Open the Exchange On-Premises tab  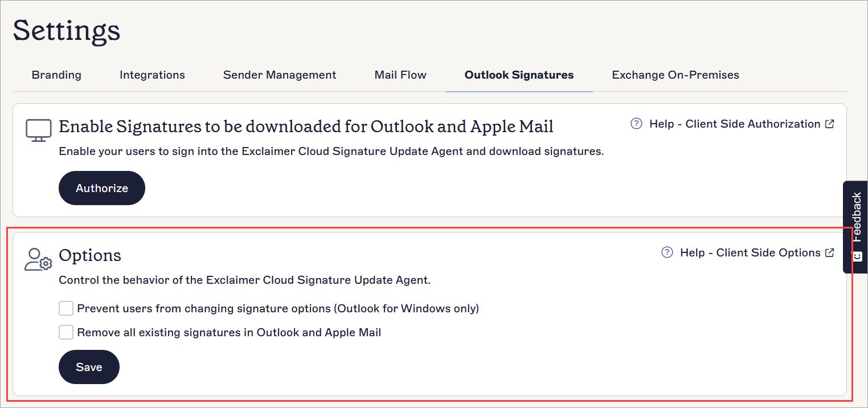[x=675, y=75]
